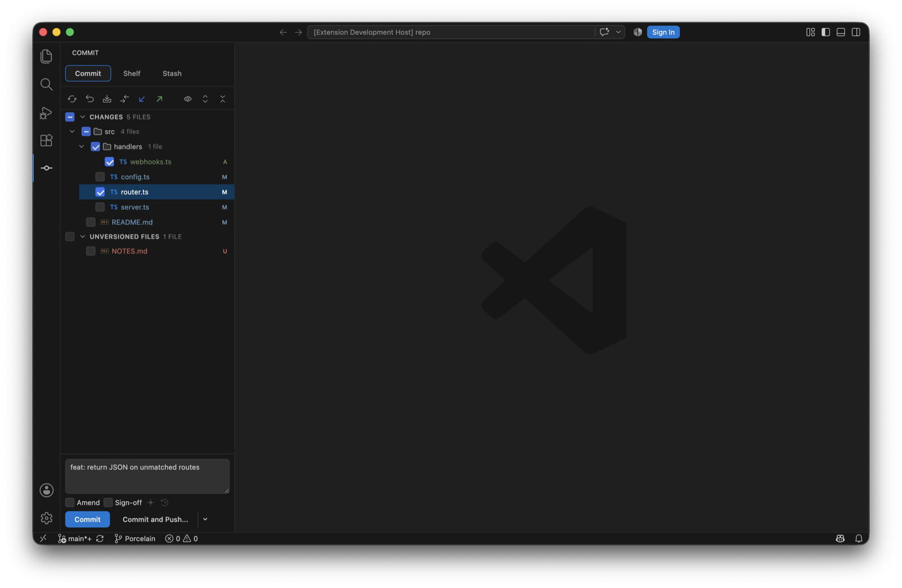
Task: Open the chat dropdown arrow in title bar
Action: (x=618, y=32)
